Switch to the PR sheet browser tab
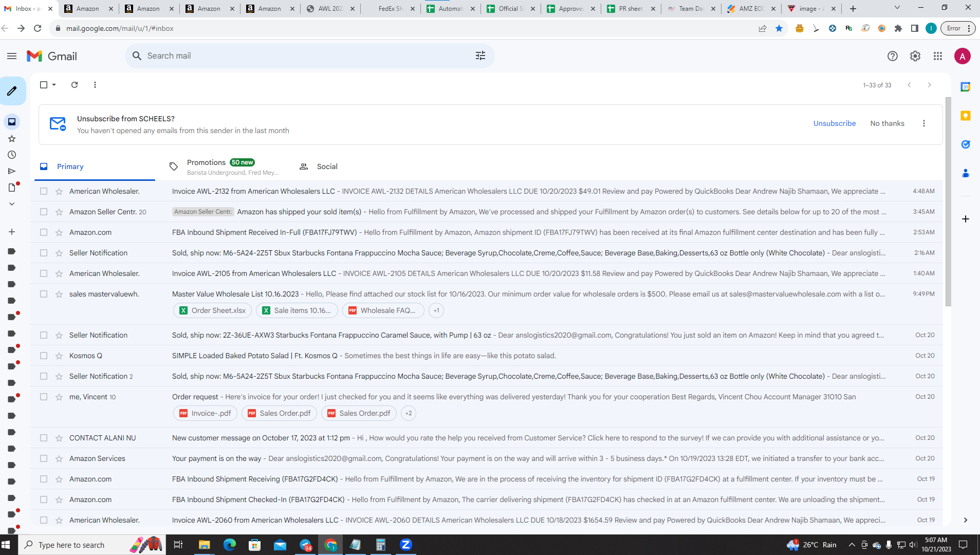 pyautogui.click(x=631, y=9)
